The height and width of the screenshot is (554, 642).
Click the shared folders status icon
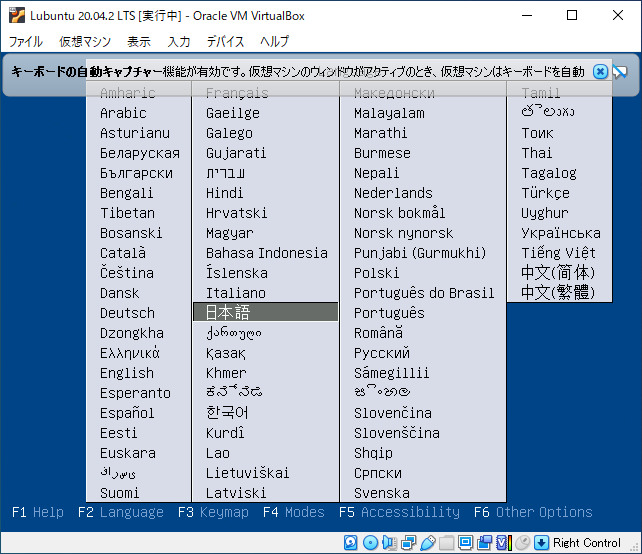(x=446, y=543)
